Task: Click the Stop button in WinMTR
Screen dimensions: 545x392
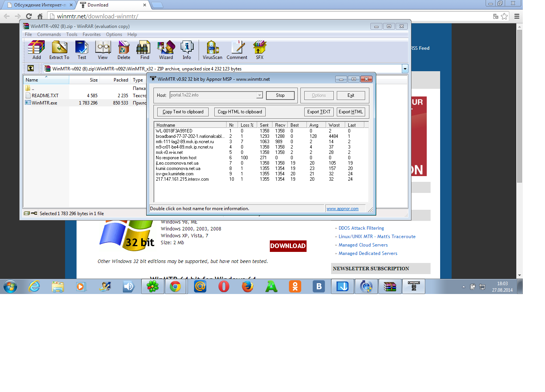Action: [x=280, y=95]
